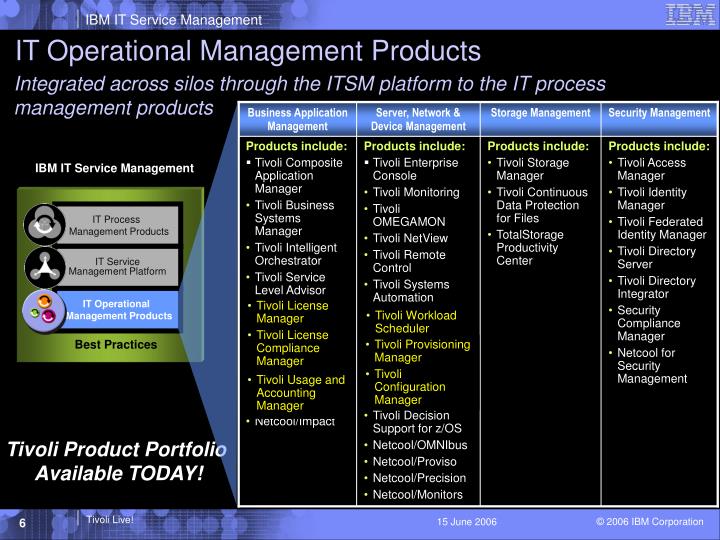
Task: Click Tivoli Usage and Accounting Manager
Action: point(300,393)
